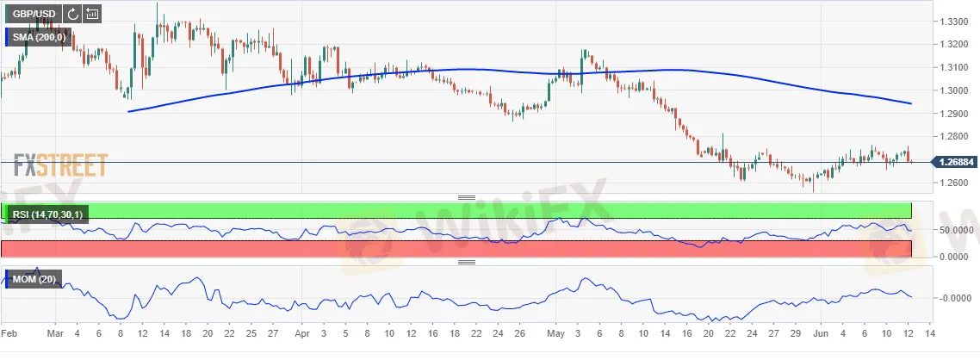Click the blue color bar beside SMA label
The height and width of the screenshot is (360, 980).
4,37
